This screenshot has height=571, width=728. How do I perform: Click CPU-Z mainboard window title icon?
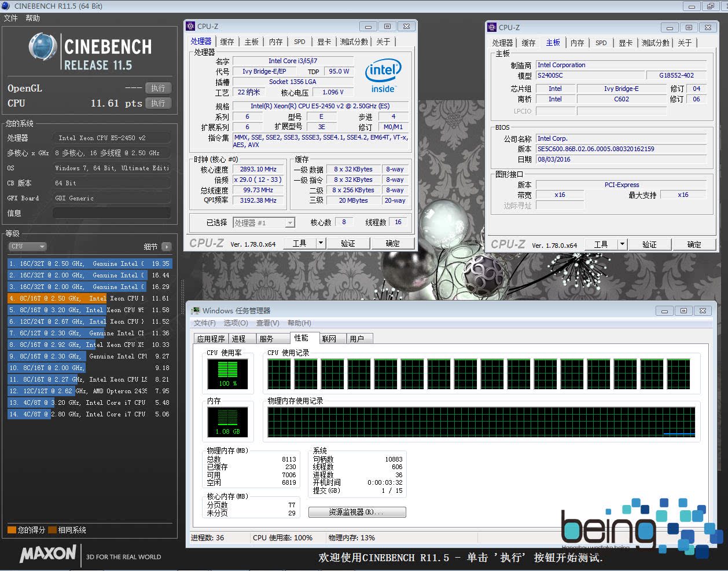[x=492, y=27]
